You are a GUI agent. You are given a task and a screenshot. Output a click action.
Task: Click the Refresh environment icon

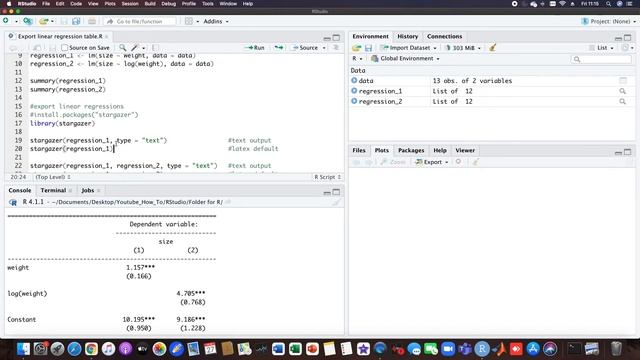625,48
